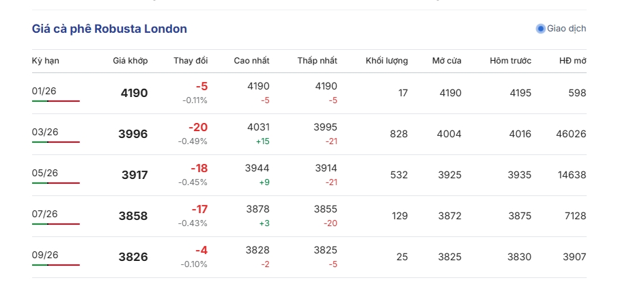Click the HĐ mở column header
Image resolution: width=644 pixels, height=291 pixels.
click(x=572, y=61)
